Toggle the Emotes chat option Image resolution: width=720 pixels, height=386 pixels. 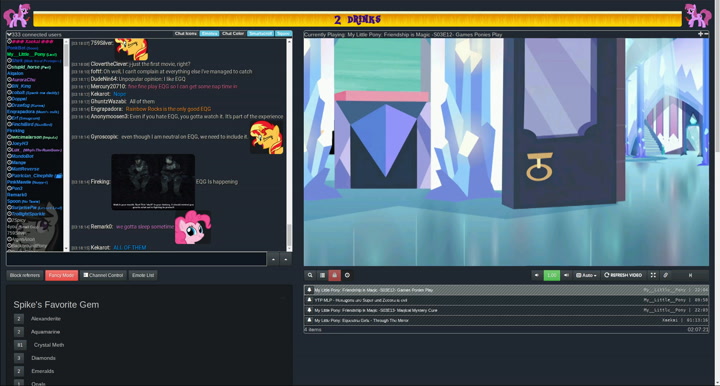pyautogui.click(x=209, y=34)
